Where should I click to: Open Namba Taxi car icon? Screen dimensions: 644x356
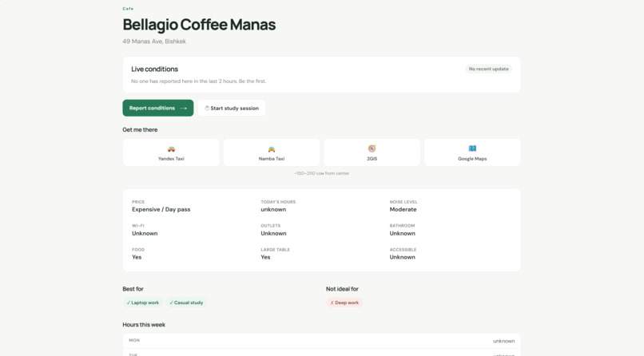click(x=272, y=149)
